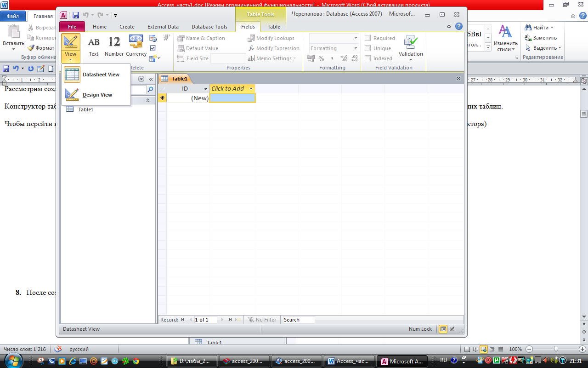This screenshot has width=588, height=368.
Task: Toggle the Required checkbox
Action: tap(367, 38)
